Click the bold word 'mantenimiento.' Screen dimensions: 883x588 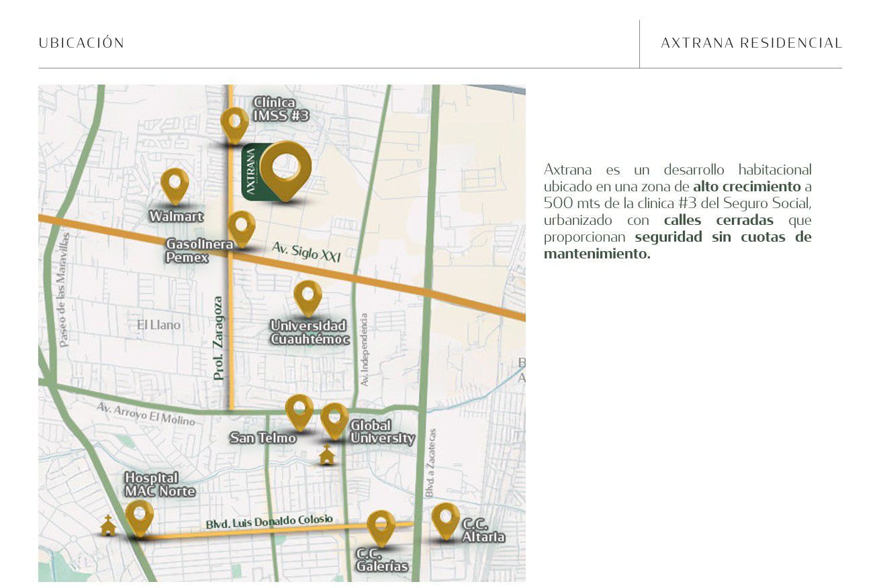pos(597,254)
